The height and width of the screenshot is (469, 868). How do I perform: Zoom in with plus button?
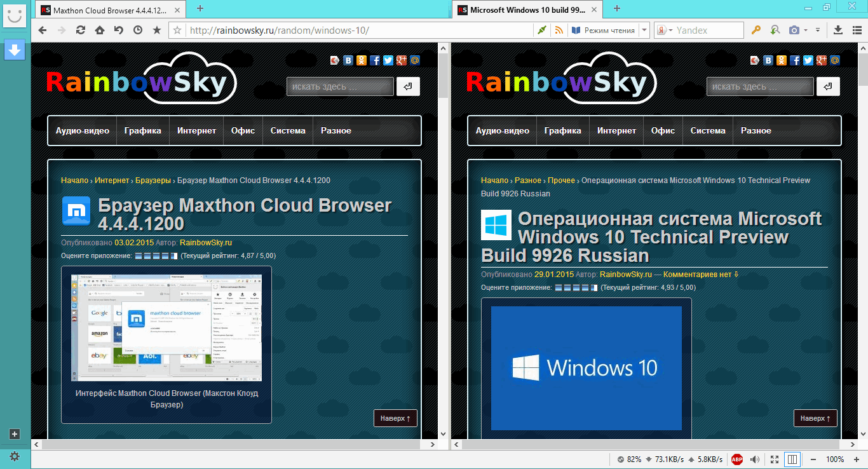pos(857,459)
